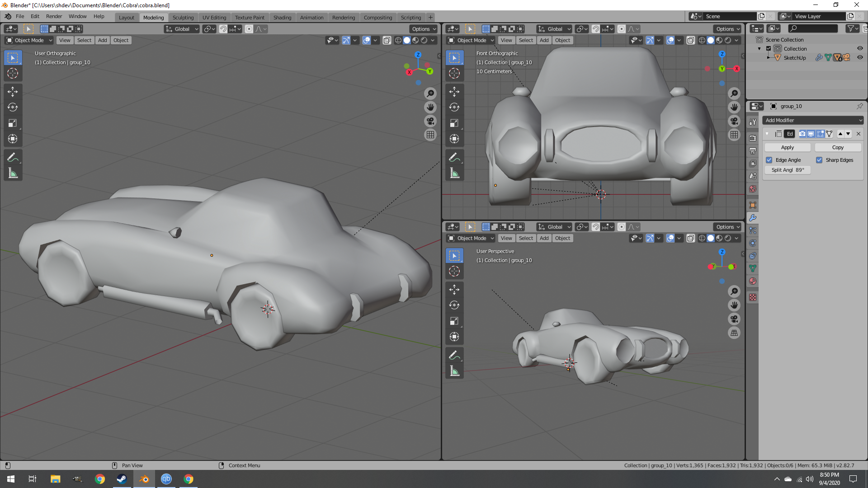Toggle proportional editing in left viewport
Viewport: 868px width, 488px height.
[249, 29]
